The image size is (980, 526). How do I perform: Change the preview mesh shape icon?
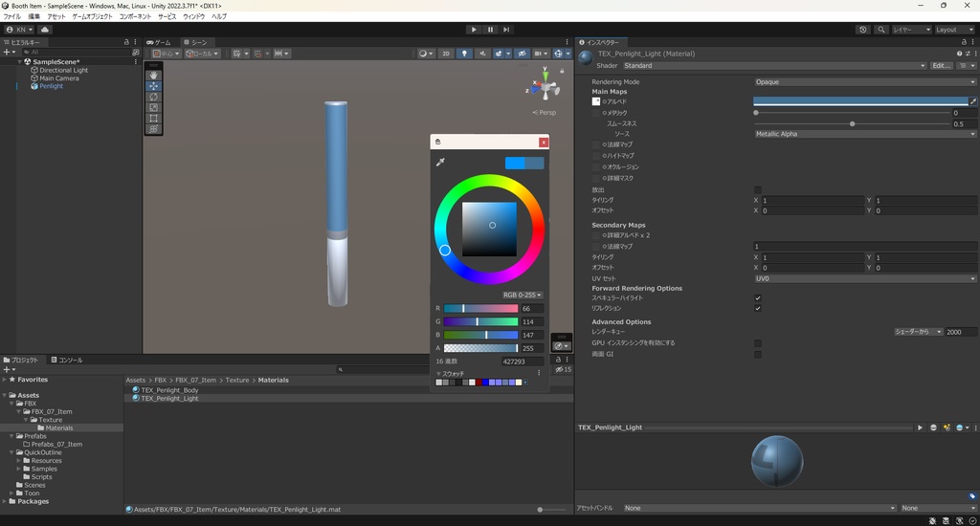(x=934, y=427)
